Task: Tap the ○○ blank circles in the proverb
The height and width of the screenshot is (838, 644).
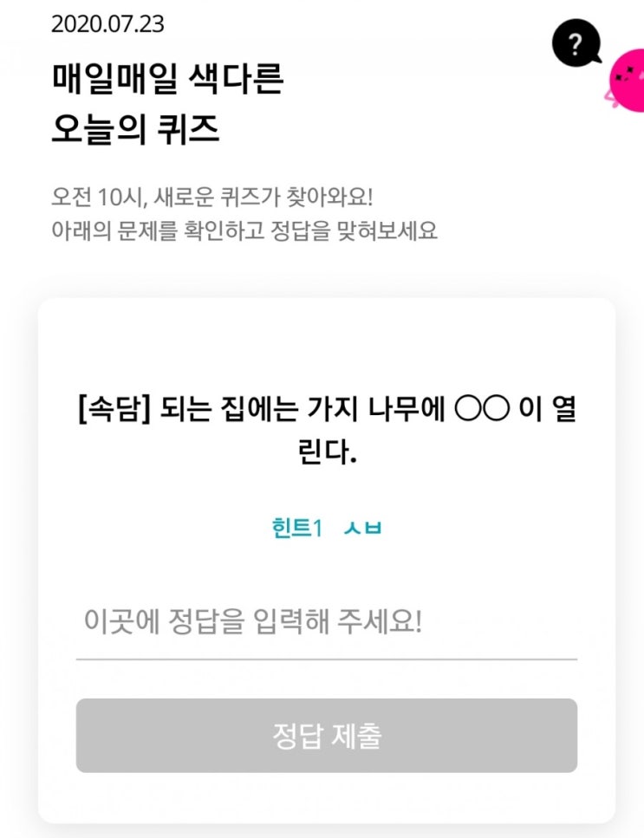Action: point(482,410)
